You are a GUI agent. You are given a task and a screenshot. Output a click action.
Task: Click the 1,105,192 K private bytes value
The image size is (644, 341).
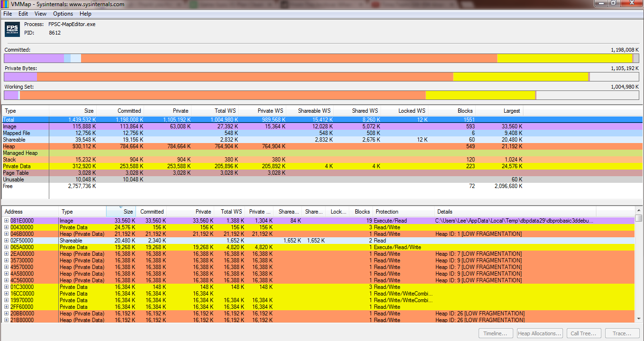tap(625, 68)
